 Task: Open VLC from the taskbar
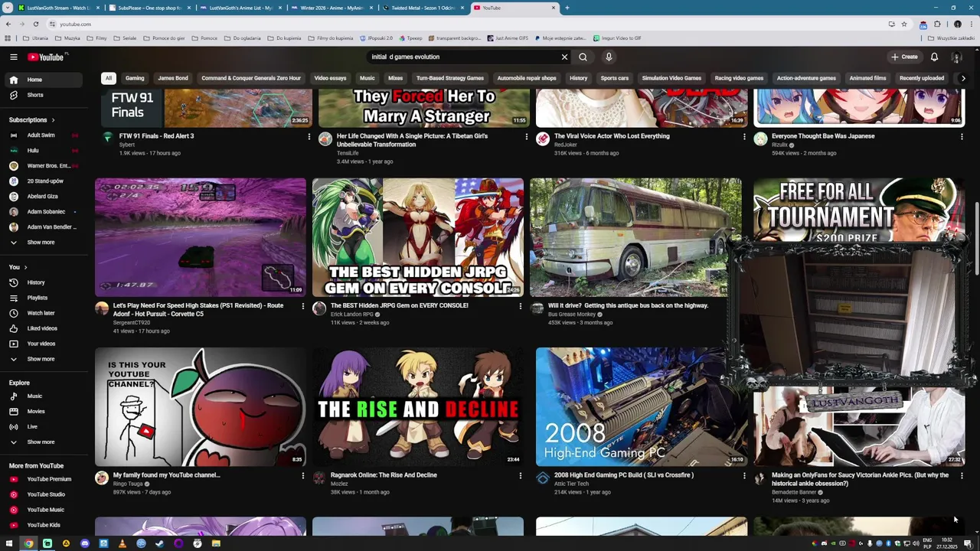click(x=122, y=543)
